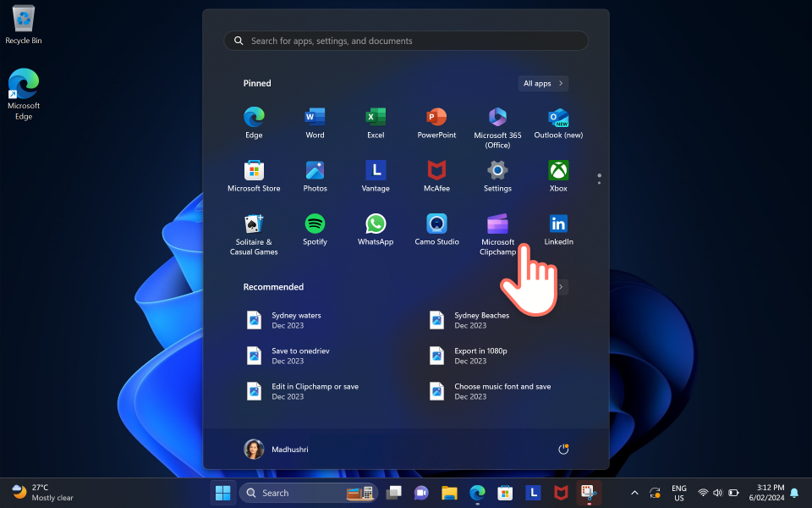Open the Wi-Fi quick settings
This screenshot has height=508, width=812.
tap(703, 493)
